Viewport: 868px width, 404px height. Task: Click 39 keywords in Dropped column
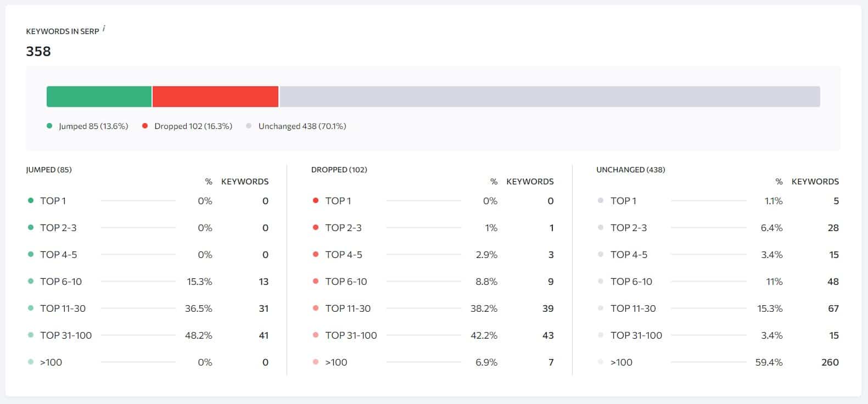548,308
